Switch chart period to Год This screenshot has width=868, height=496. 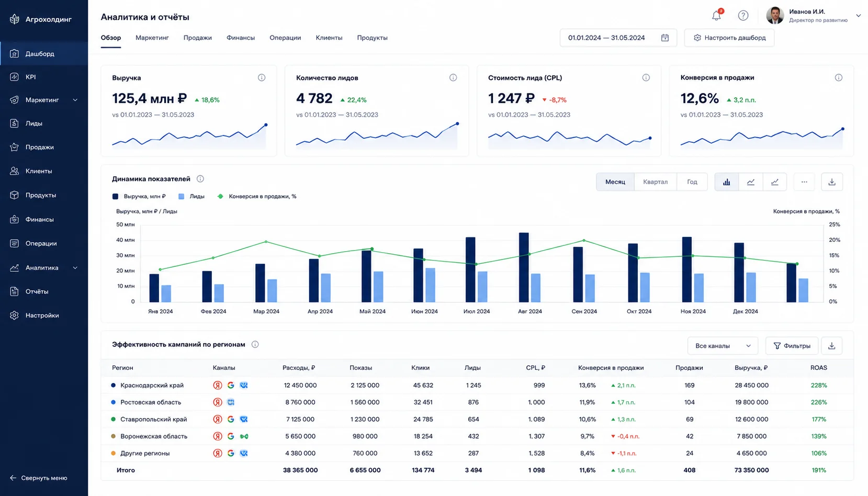[x=692, y=182]
